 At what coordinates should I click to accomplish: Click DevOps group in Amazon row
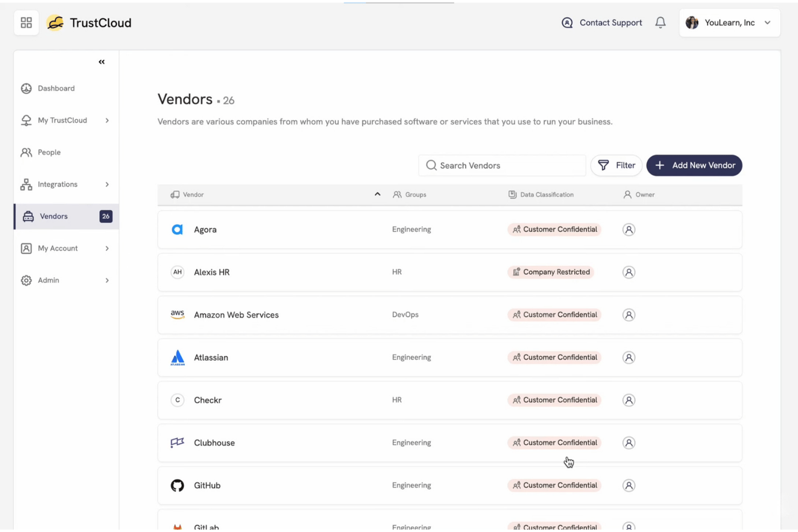[405, 315]
